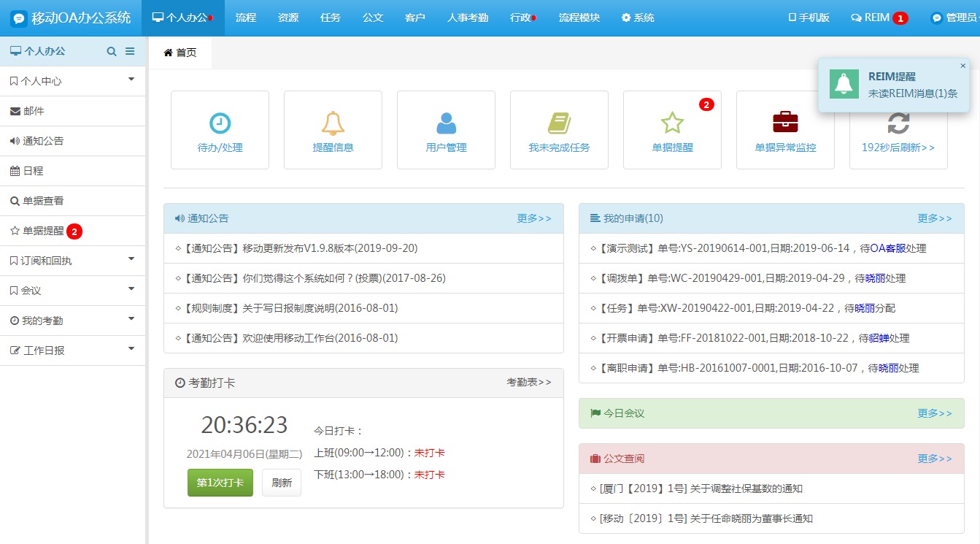The height and width of the screenshot is (544, 980).
Task: Open the 流程 top menu
Action: pos(246,18)
